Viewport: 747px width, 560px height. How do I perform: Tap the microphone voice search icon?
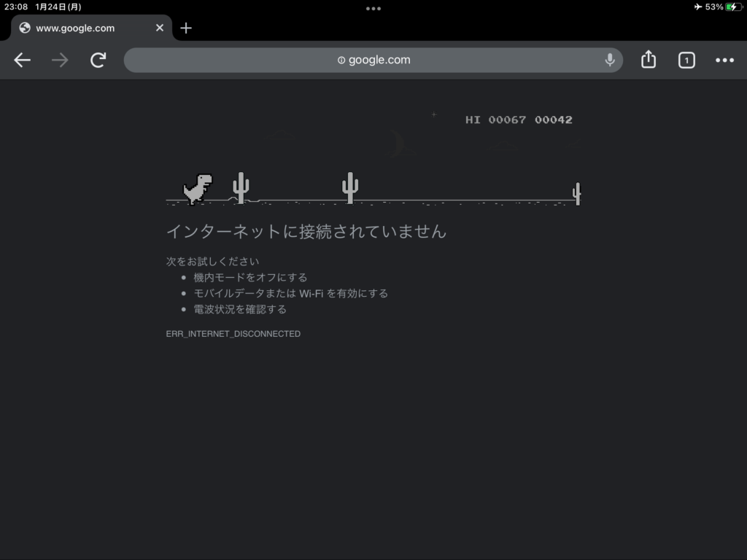point(610,61)
